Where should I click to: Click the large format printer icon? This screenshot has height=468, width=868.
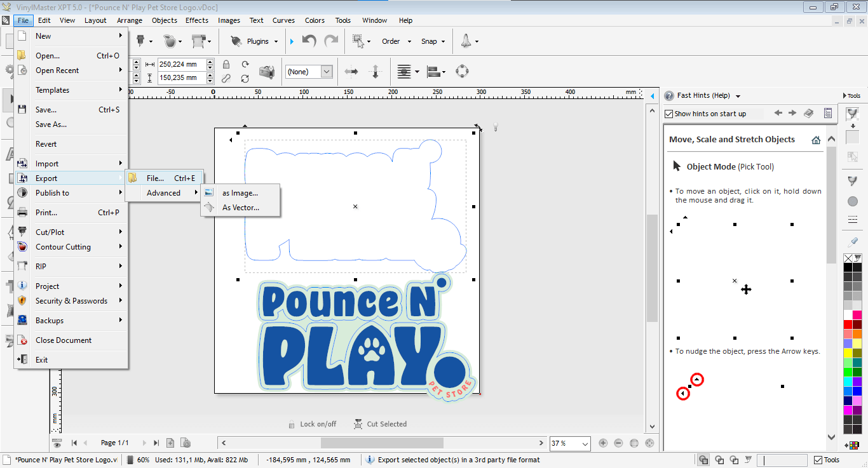tap(199, 41)
